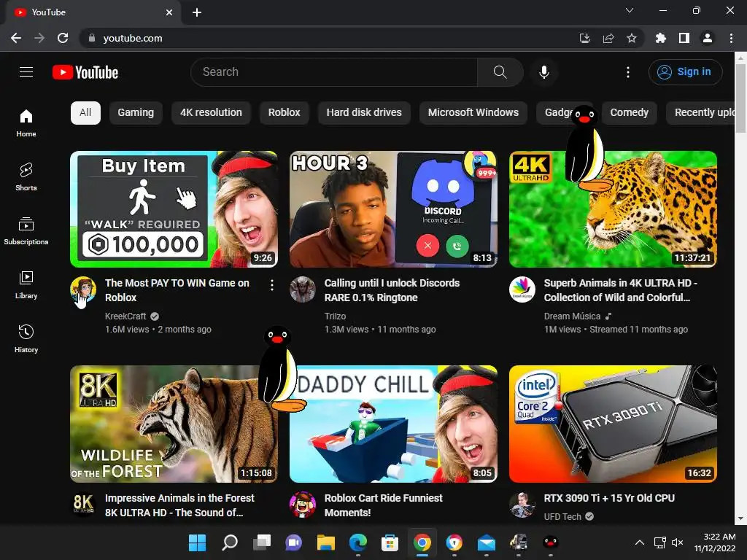Image resolution: width=747 pixels, height=560 pixels.
Task: Open KreekCraft channel name link
Action: (125, 316)
